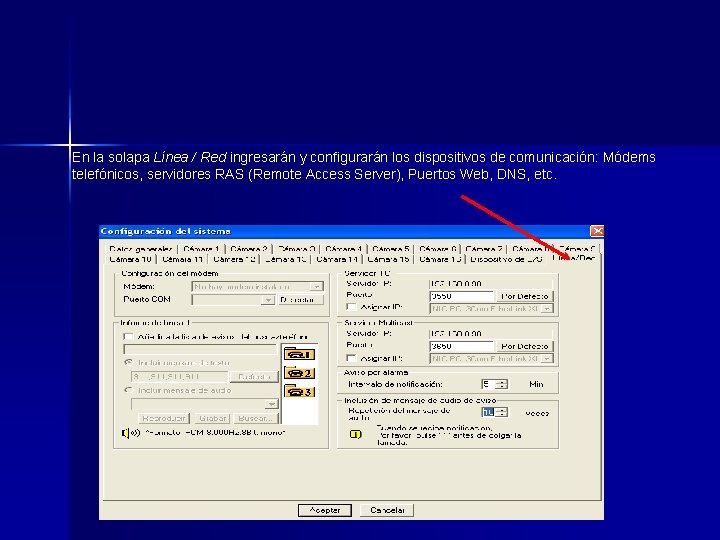Adjust the notification interval spinner
The width and height of the screenshot is (720, 540).
[x=502, y=384]
